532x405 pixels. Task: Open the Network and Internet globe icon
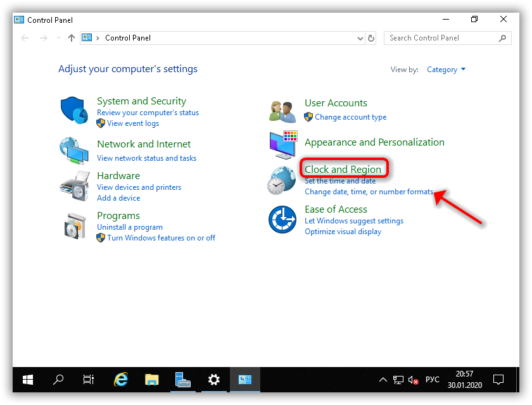tap(74, 151)
